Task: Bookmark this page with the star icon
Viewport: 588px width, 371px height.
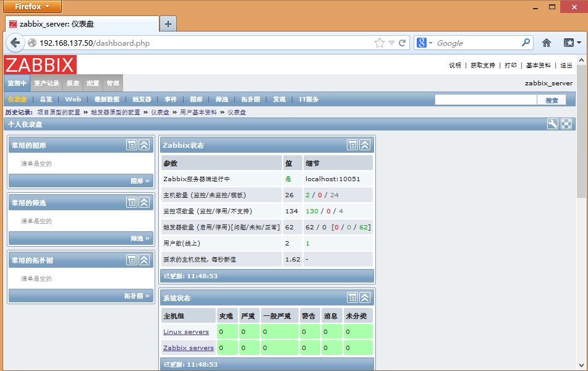Action: [x=379, y=43]
